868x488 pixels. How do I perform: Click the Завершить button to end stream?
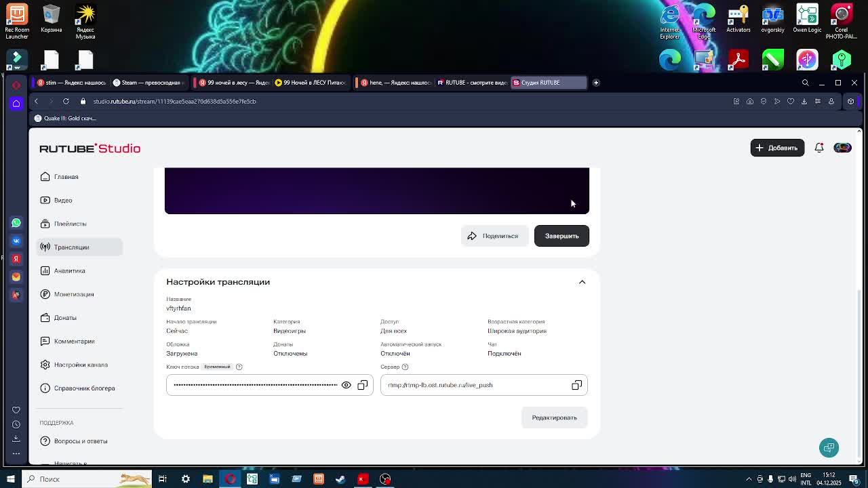(x=561, y=236)
